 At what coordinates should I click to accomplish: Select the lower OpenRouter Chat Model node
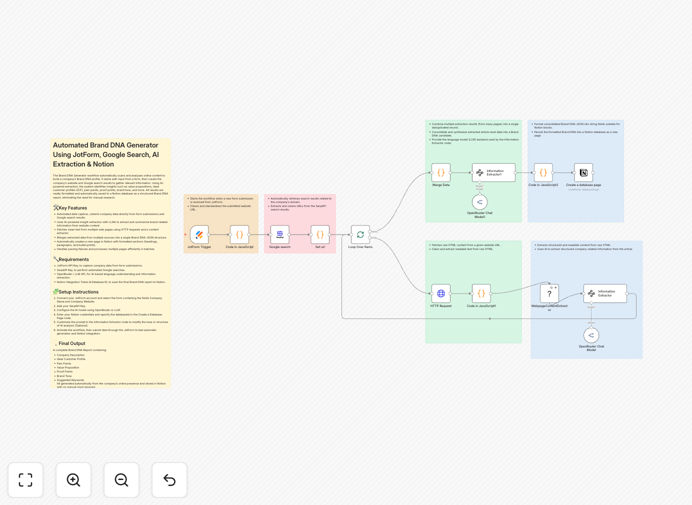591,335
